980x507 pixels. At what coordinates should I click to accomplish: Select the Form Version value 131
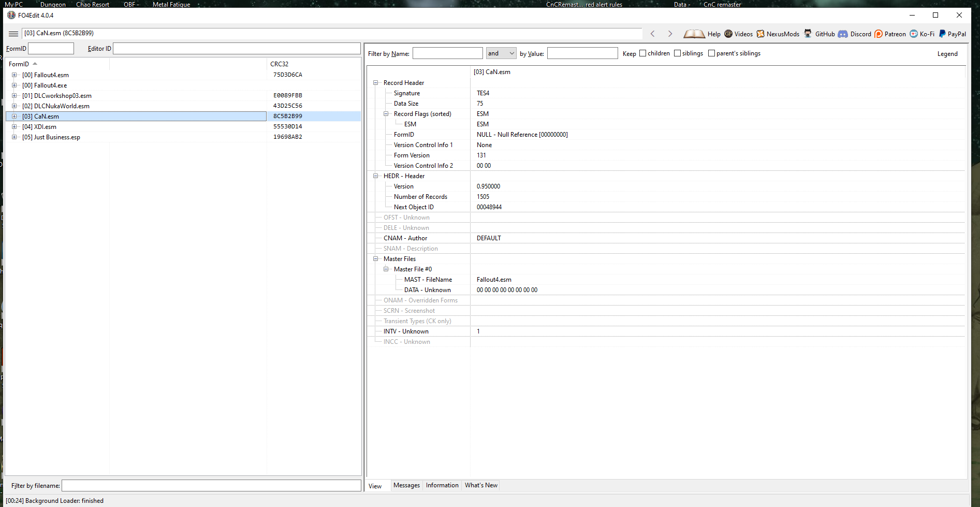click(x=481, y=155)
